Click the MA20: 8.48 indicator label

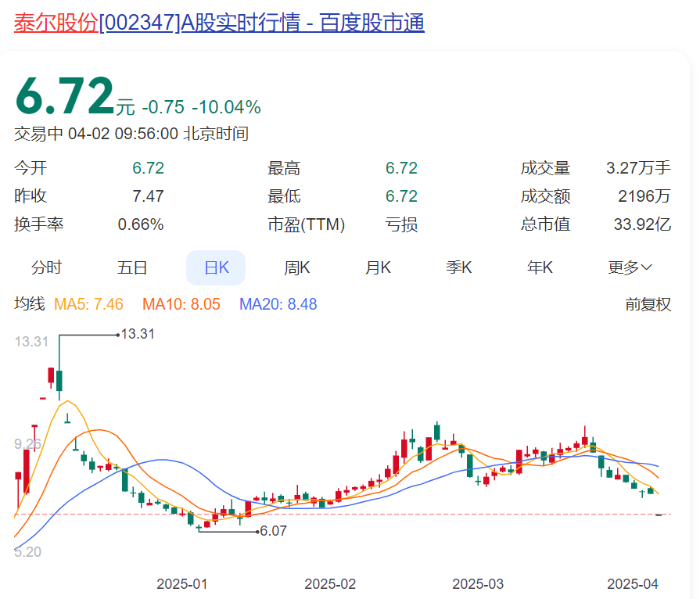pos(278,304)
